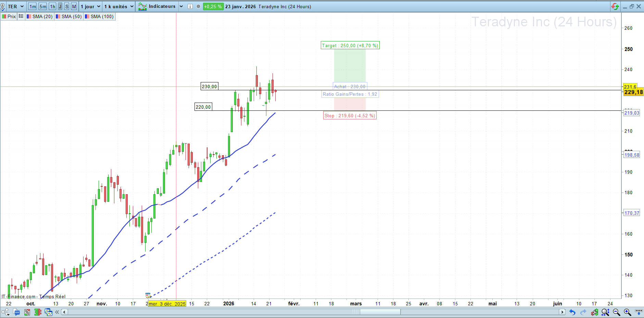Screen dimensions: 644x318
Task: Open the TER instrument dropdown
Action: (x=16, y=6)
